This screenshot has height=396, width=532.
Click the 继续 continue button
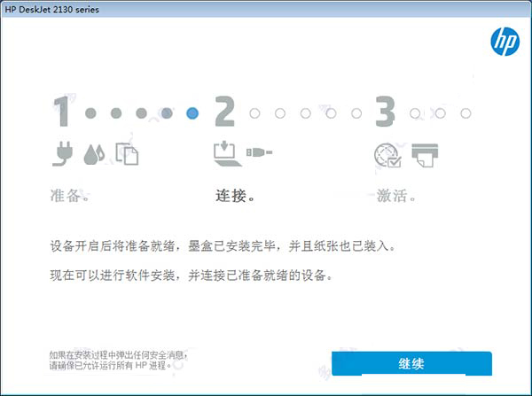[411, 363]
